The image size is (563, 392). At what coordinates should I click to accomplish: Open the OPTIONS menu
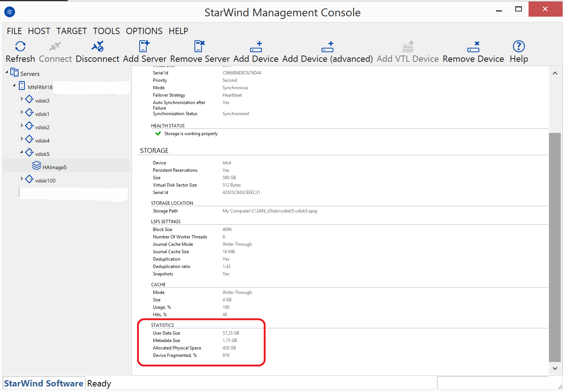tap(144, 31)
